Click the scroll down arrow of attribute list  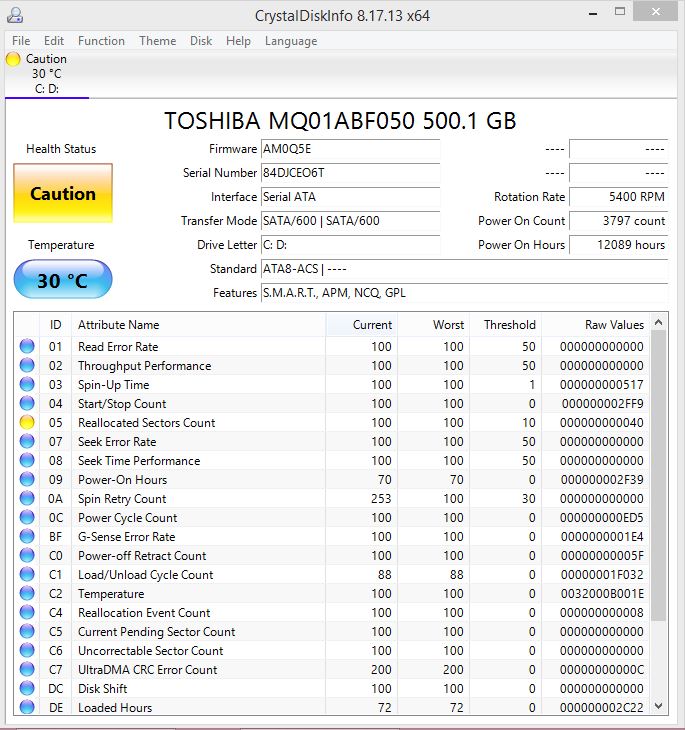[x=658, y=706]
